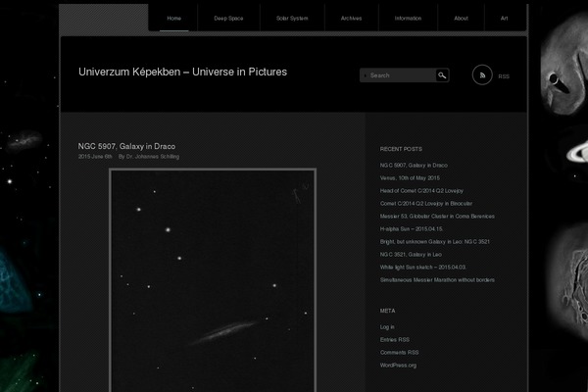Open the NGC 5907 galaxy sketch image
The image size is (588, 392).
tap(213, 280)
